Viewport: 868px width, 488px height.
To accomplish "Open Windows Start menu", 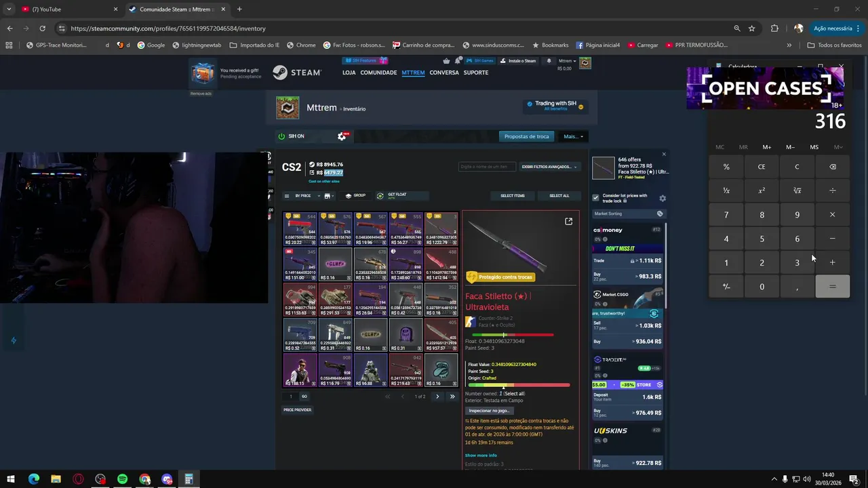I will (x=11, y=479).
